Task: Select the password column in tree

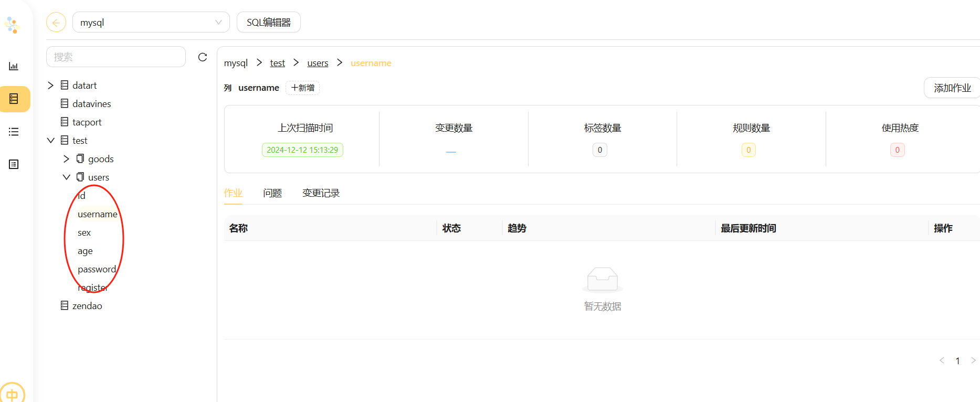Action: (97, 269)
